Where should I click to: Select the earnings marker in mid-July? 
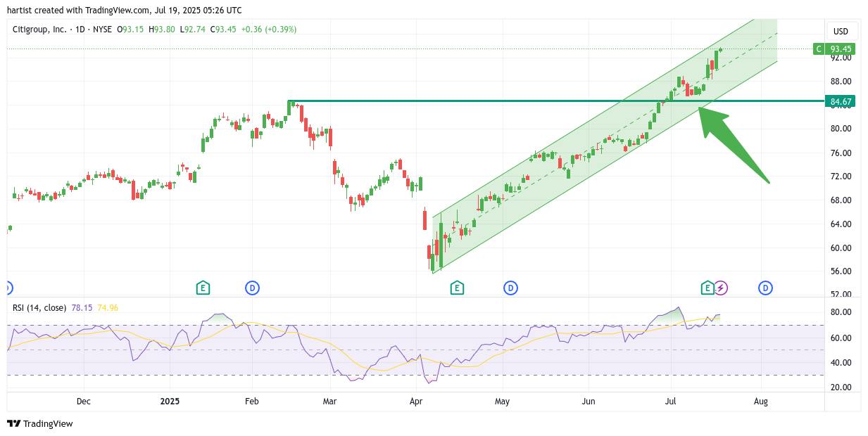pyautogui.click(x=707, y=287)
